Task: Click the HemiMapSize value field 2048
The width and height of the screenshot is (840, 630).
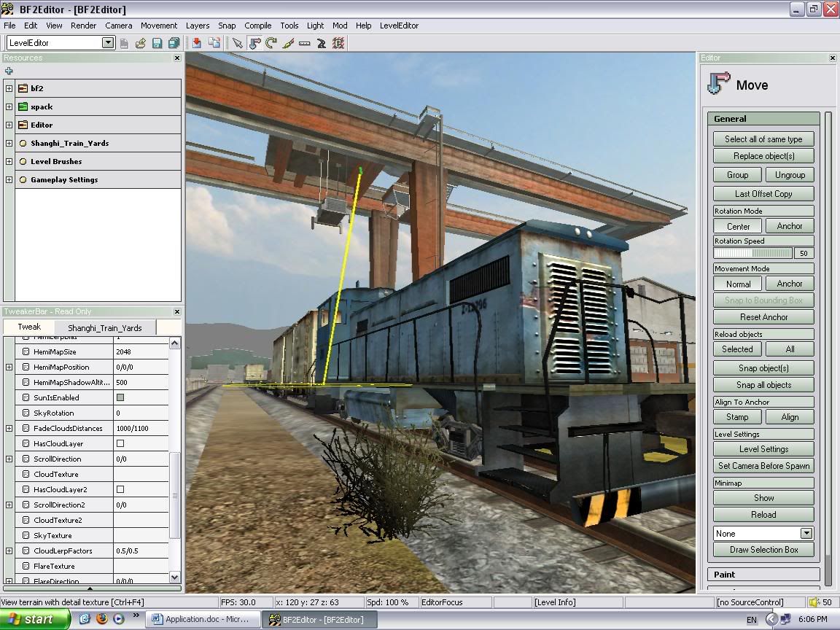Action: coord(141,352)
